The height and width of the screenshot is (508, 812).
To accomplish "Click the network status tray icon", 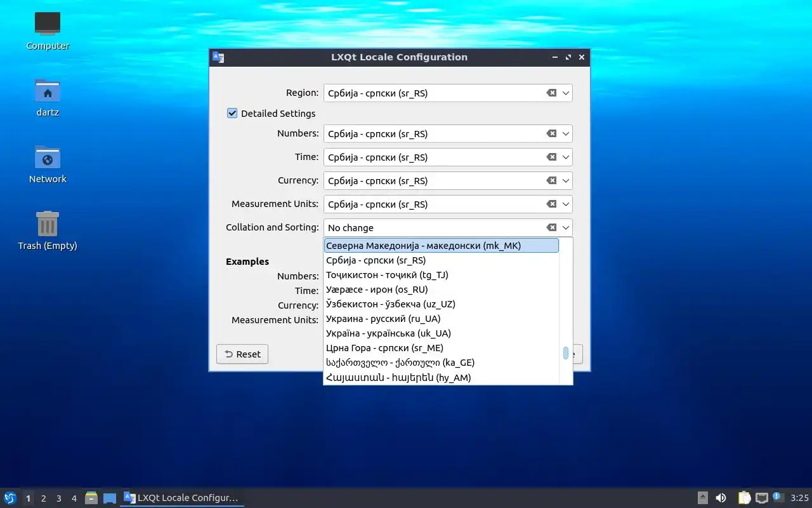I will coord(762,498).
